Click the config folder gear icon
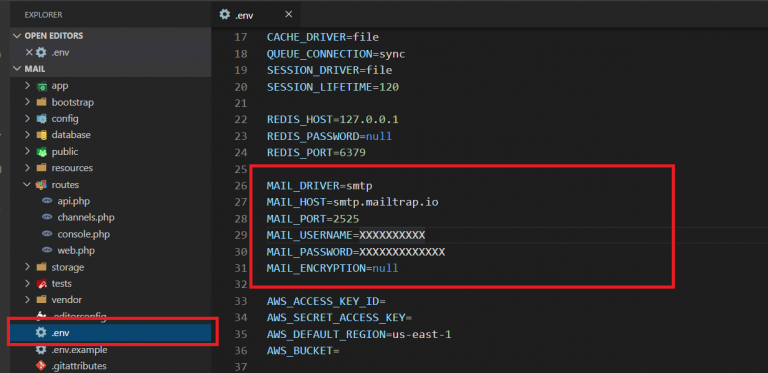This screenshot has width=768, height=373. [x=42, y=118]
